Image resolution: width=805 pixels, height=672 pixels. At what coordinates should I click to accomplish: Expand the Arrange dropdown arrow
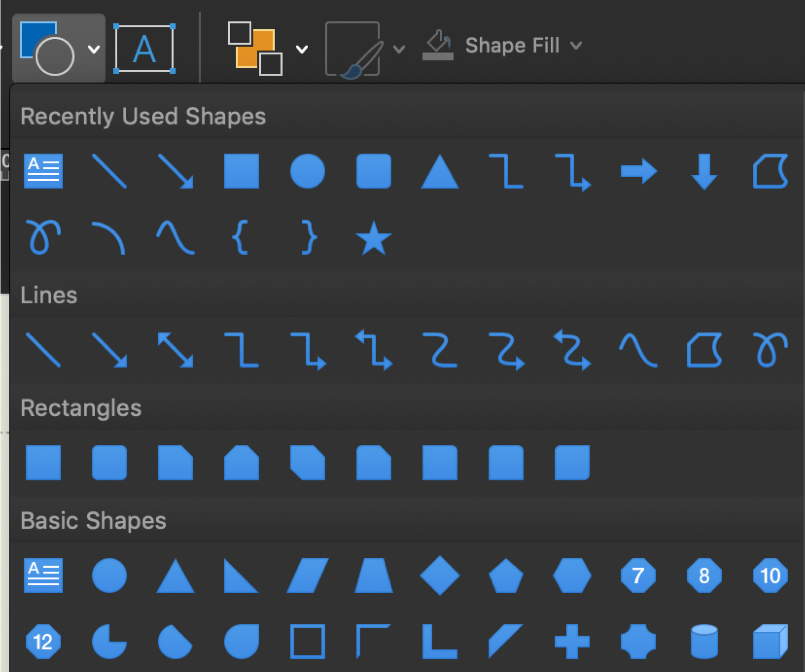click(x=302, y=49)
